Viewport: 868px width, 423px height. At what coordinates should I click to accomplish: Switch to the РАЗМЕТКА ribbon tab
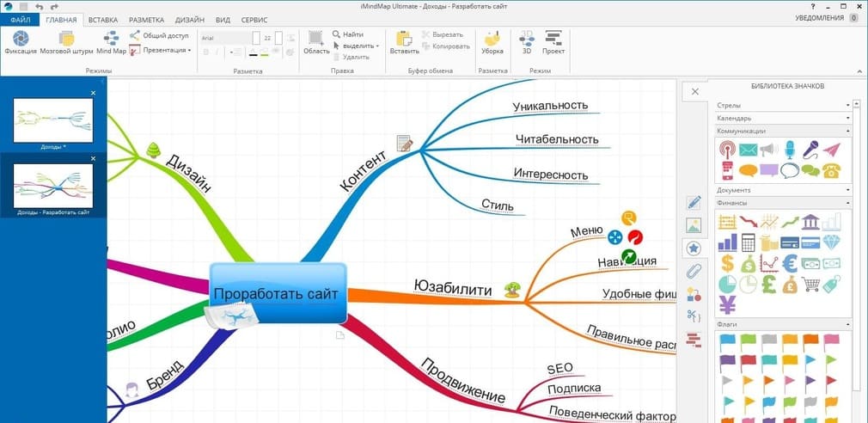click(147, 20)
